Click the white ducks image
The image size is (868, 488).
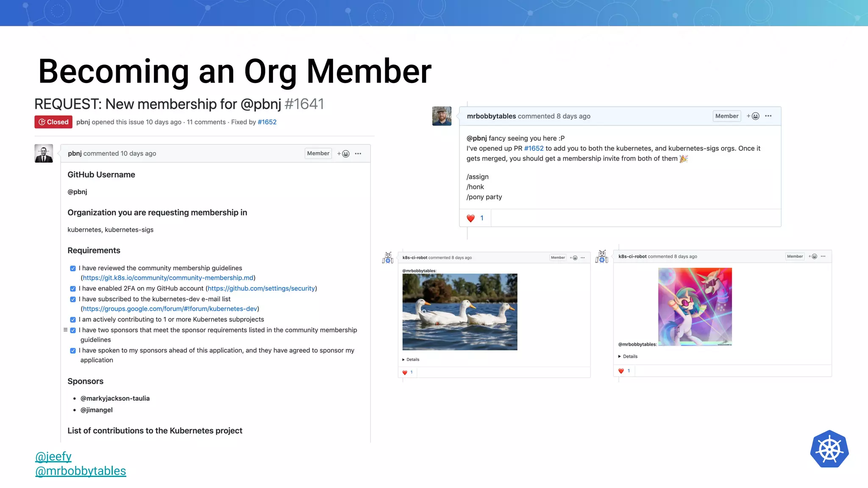(460, 312)
